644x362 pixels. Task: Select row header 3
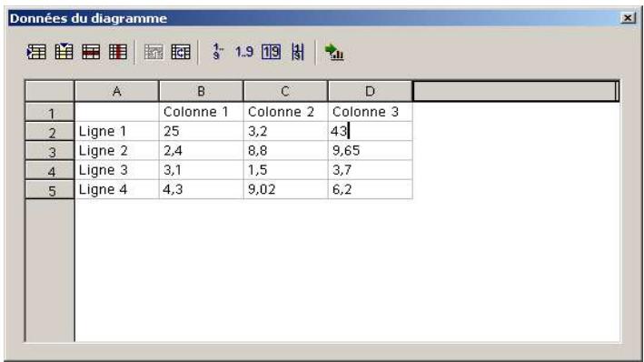[50, 151]
